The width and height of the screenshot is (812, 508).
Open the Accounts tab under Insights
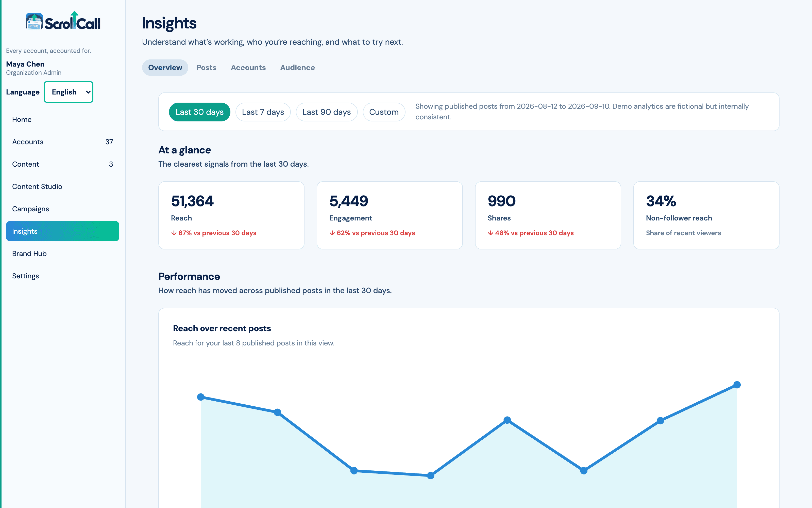(248, 68)
